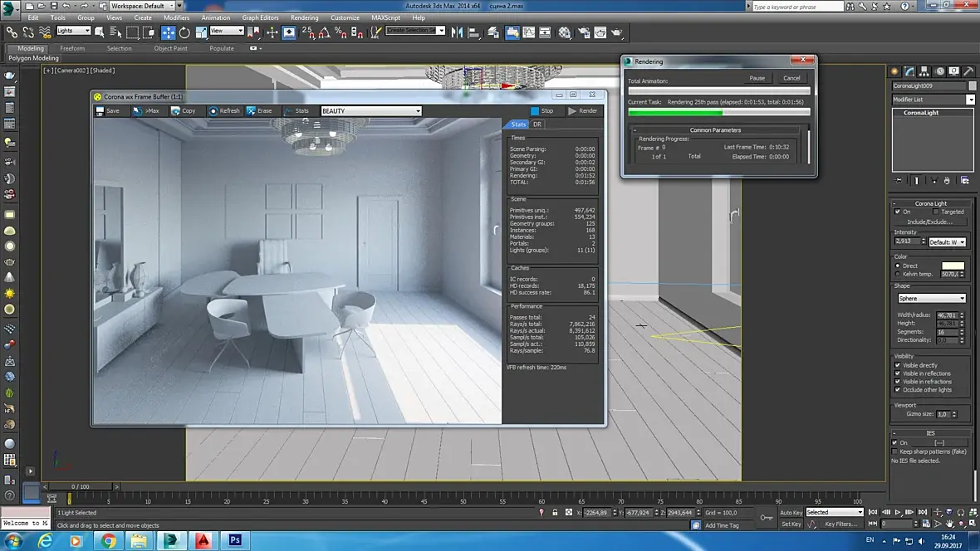Screen dimensions: 980x551
Task: Click the light Direct color swatch
Action: click(953, 266)
